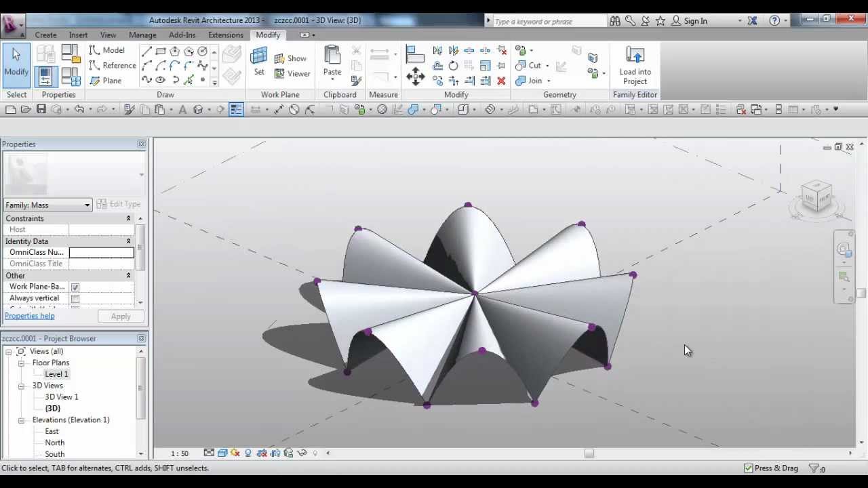Click the Help question mark icon
This screenshot has width=868, height=488.
click(x=774, y=21)
